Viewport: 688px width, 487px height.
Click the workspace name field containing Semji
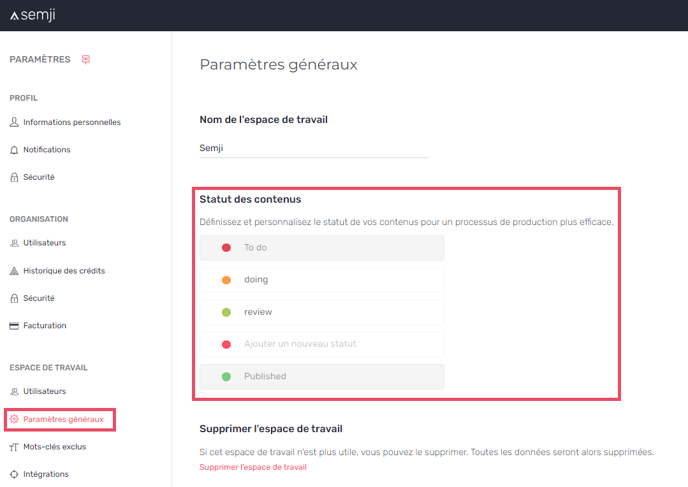(x=314, y=148)
